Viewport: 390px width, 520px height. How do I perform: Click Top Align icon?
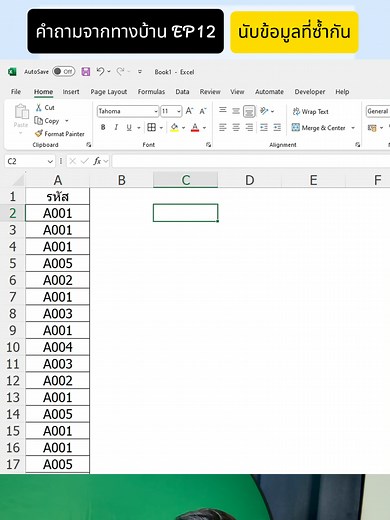pos(223,110)
